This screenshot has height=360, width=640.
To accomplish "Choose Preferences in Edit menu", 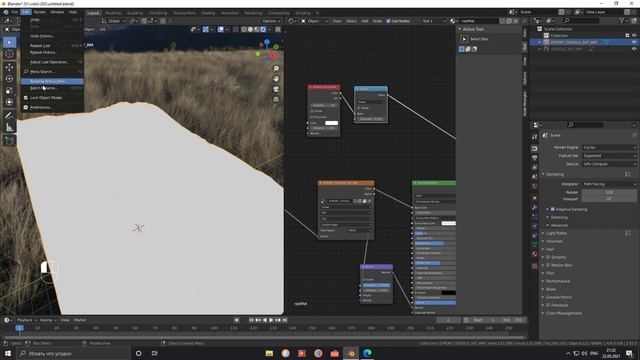I will click(53, 107).
